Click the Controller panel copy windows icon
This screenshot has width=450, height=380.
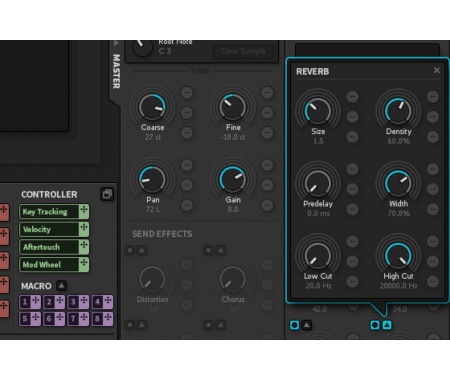click(x=107, y=194)
